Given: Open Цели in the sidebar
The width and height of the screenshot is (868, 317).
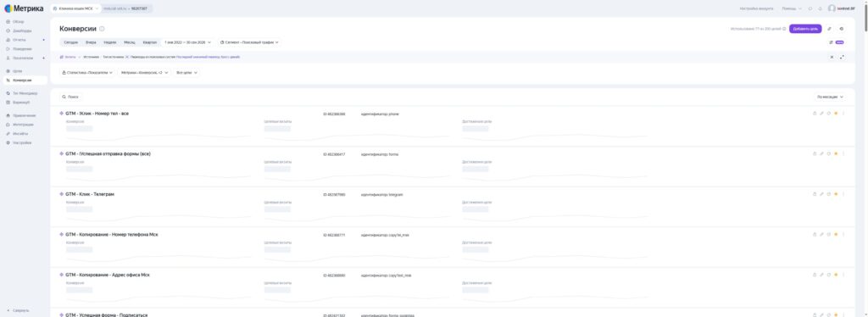Looking at the screenshot, I should 18,71.
